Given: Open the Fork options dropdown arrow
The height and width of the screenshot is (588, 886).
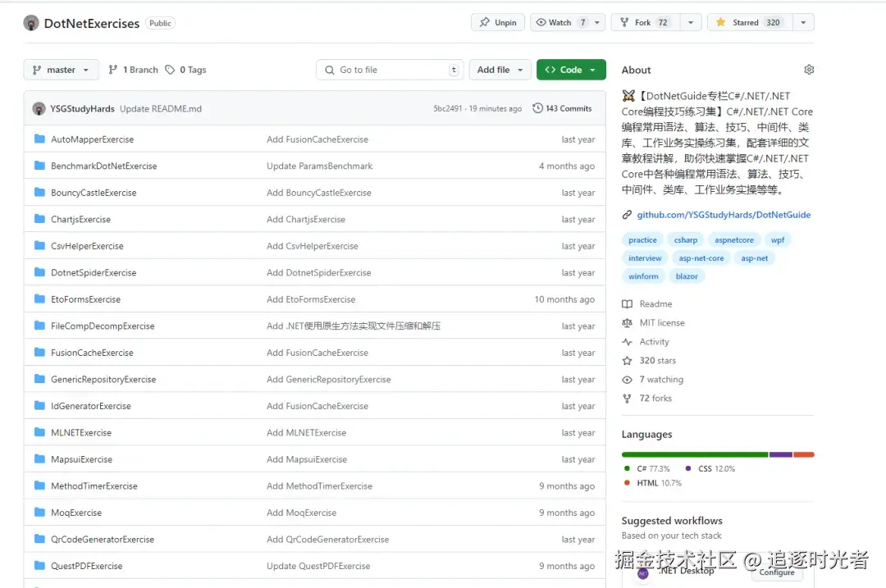Looking at the screenshot, I should tap(691, 23).
